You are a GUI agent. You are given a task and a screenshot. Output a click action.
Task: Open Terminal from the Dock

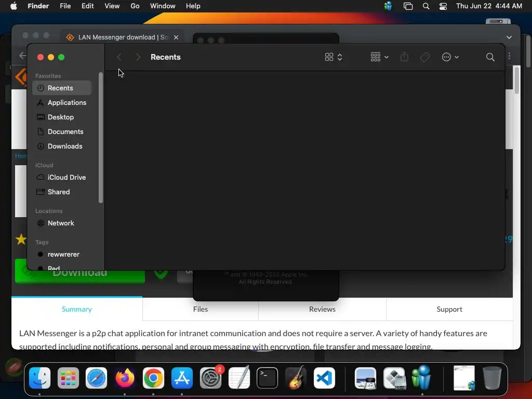pyautogui.click(x=268, y=378)
